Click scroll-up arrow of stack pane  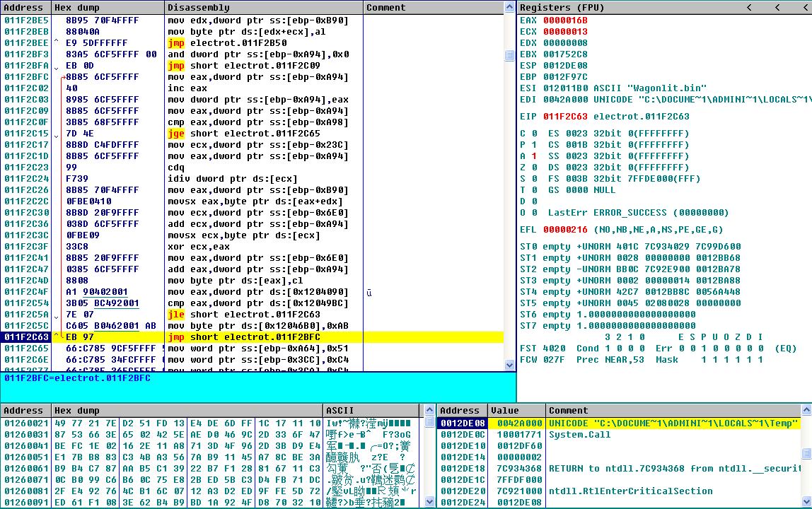coord(806,410)
